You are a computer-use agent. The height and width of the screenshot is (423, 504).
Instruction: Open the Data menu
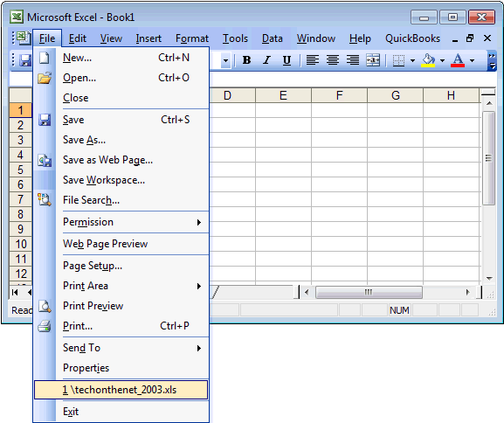pos(273,38)
